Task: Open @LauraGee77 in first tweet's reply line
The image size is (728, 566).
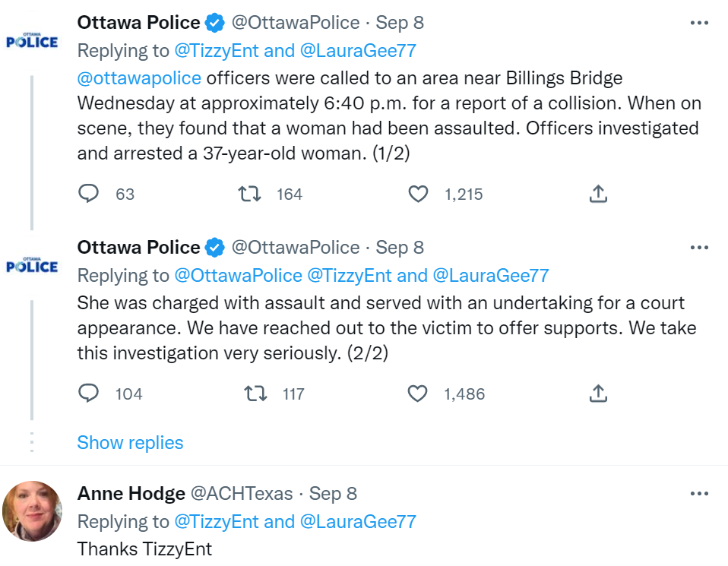Action: click(358, 51)
